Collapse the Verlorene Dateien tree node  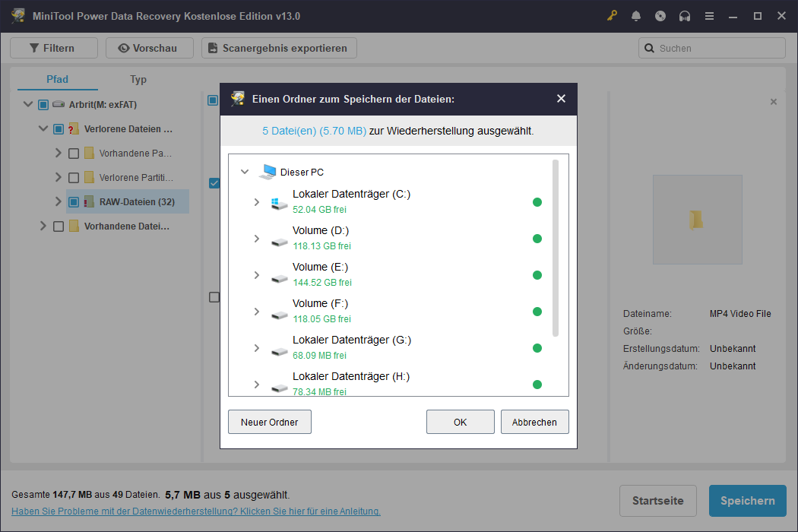tap(43, 128)
